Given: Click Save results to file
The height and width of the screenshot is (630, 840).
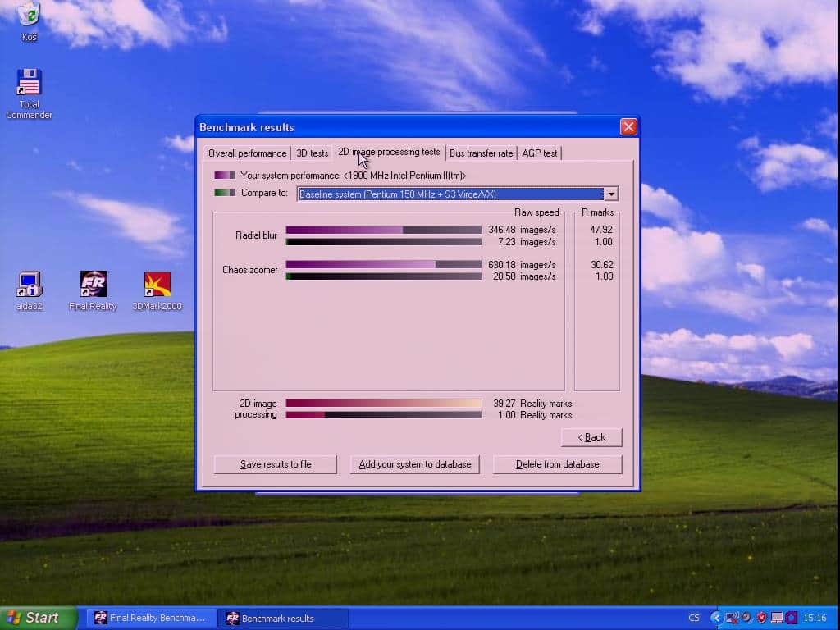Looking at the screenshot, I should pyautogui.click(x=276, y=464).
